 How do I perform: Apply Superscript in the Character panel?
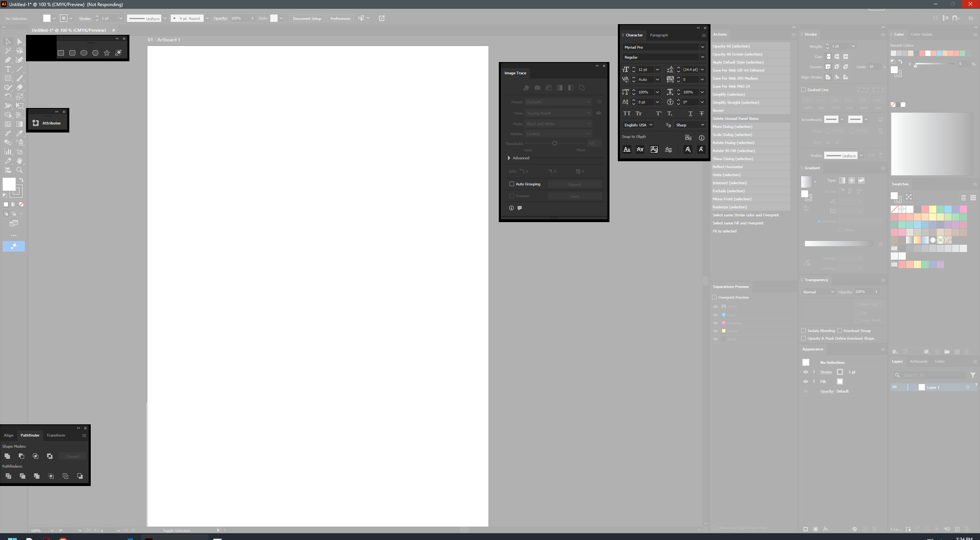coord(658,113)
